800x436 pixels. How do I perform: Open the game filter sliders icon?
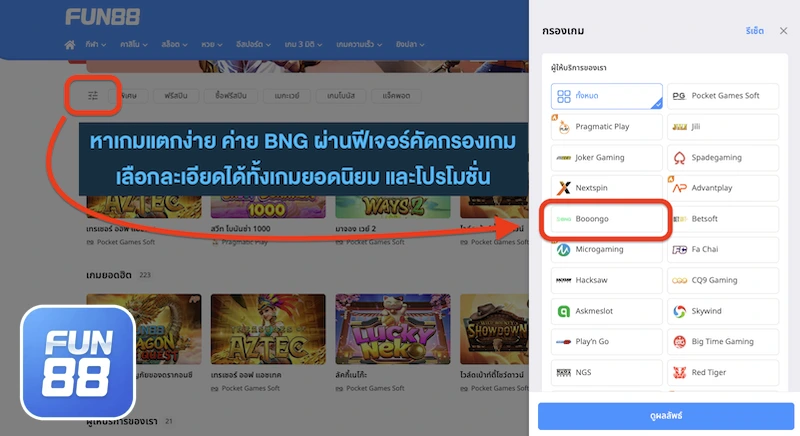coord(92,95)
